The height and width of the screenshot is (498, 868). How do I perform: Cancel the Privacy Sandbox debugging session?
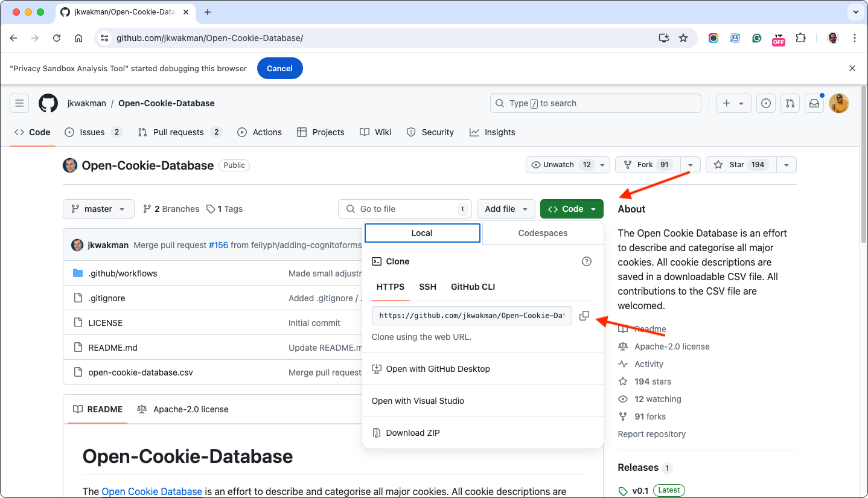(280, 68)
